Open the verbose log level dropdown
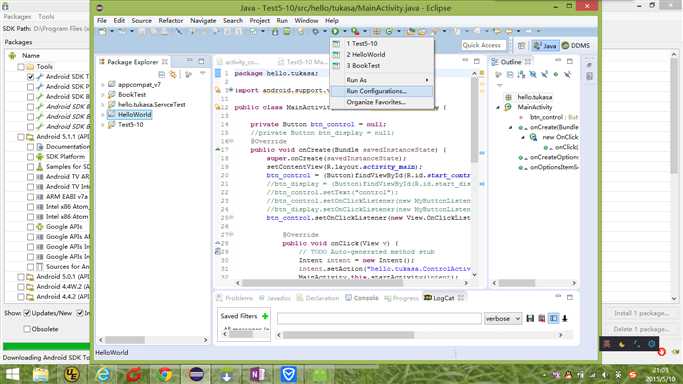The width and height of the screenshot is (683, 384). tap(502, 319)
